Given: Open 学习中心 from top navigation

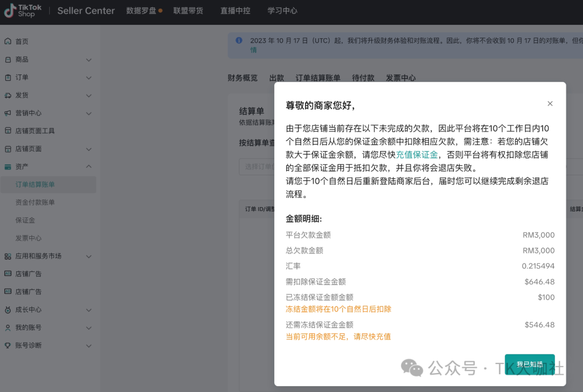Looking at the screenshot, I should (x=282, y=11).
